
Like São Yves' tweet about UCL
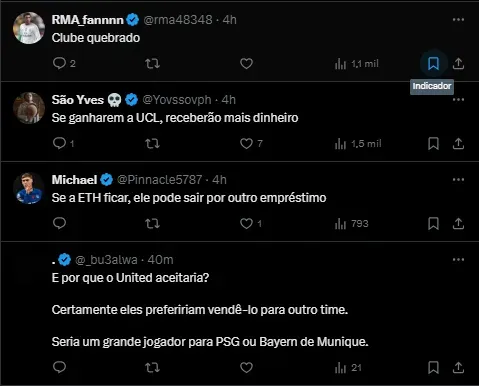tap(246, 144)
